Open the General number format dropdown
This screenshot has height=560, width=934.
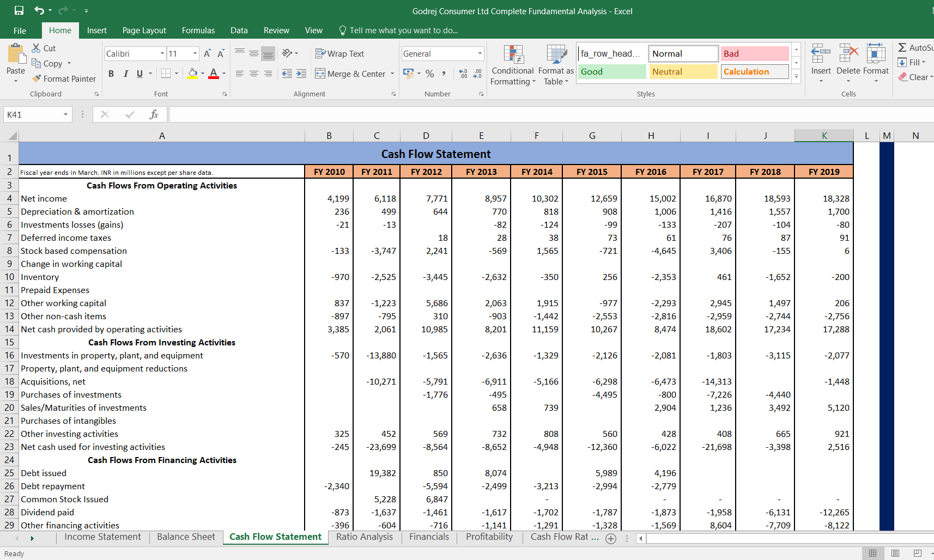point(480,53)
